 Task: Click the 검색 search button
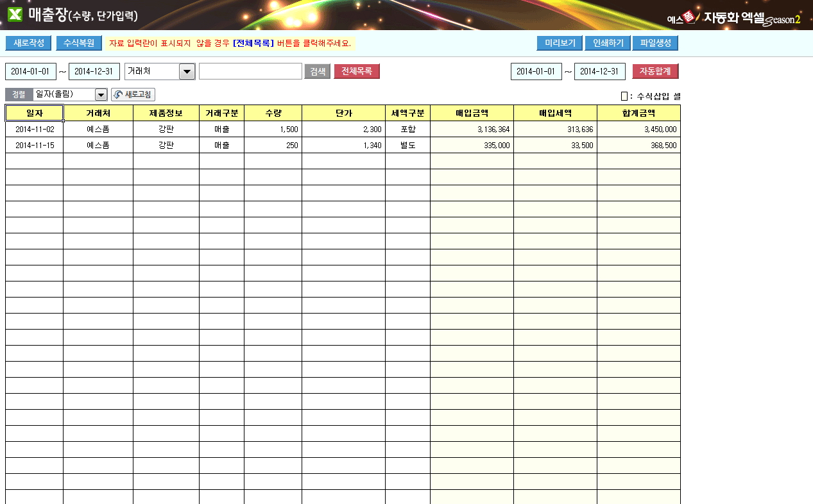(x=317, y=71)
